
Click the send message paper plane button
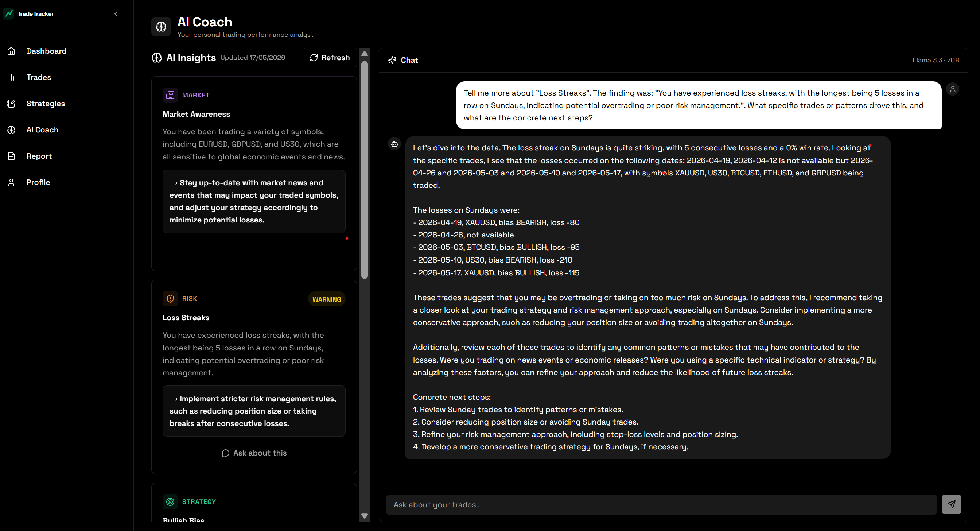click(952, 505)
